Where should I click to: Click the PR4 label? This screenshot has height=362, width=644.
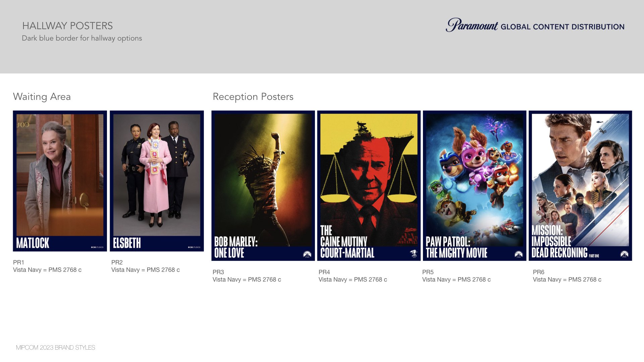point(324,272)
